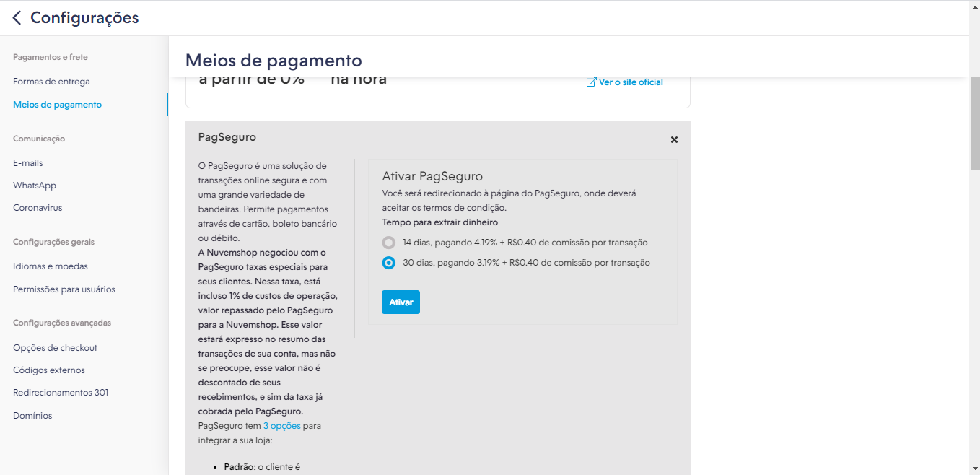Click the PagSeguro panel title

pyautogui.click(x=227, y=137)
